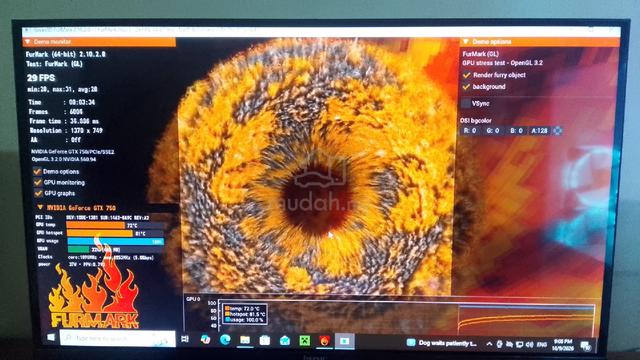This screenshot has height=360, width=640.
Task: Click the green VRAM usage bar
Action: coord(78,249)
